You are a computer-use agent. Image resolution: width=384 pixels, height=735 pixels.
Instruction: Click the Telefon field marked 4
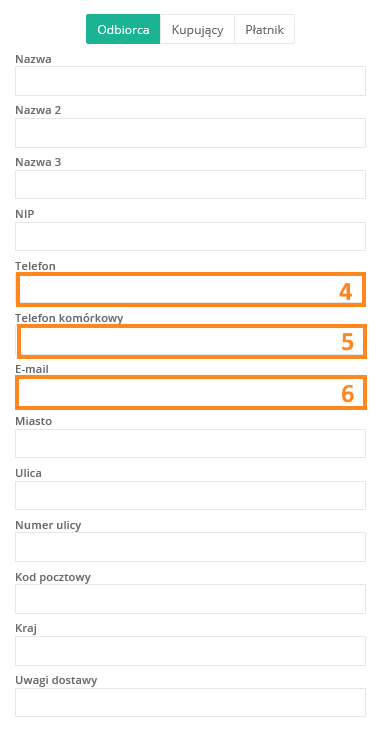pos(191,290)
